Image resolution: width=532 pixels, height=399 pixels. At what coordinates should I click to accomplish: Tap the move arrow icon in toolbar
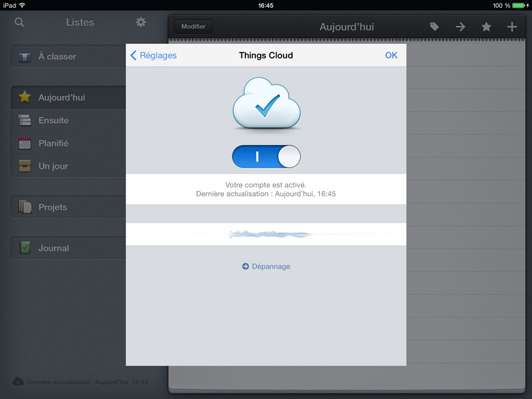tap(460, 27)
